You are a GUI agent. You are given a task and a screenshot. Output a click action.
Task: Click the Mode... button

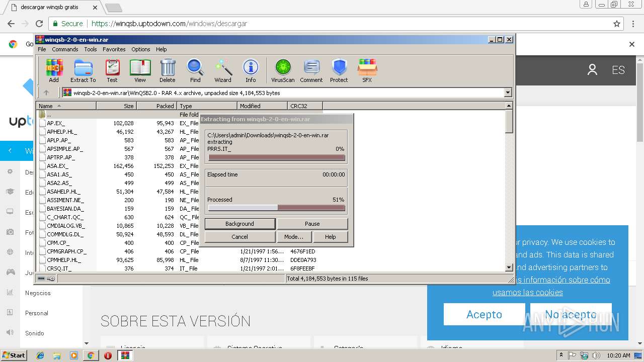(x=294, y=237)
